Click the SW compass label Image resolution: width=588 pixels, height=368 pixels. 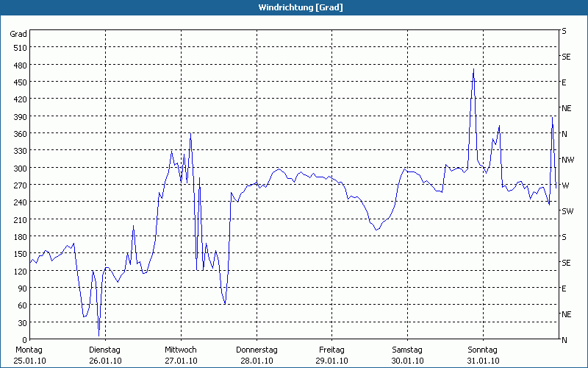pos(567,211)
